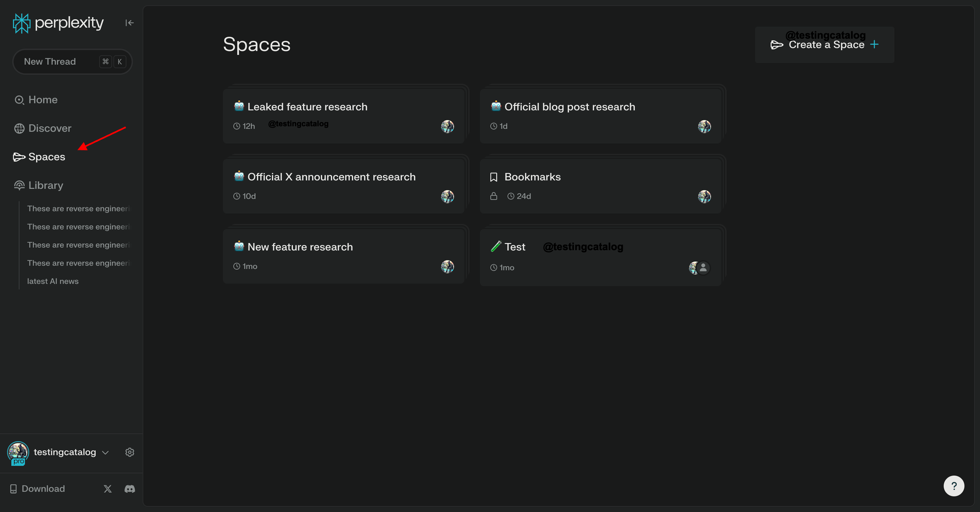
Task: Start a New Thread
Action: (73, 62)
